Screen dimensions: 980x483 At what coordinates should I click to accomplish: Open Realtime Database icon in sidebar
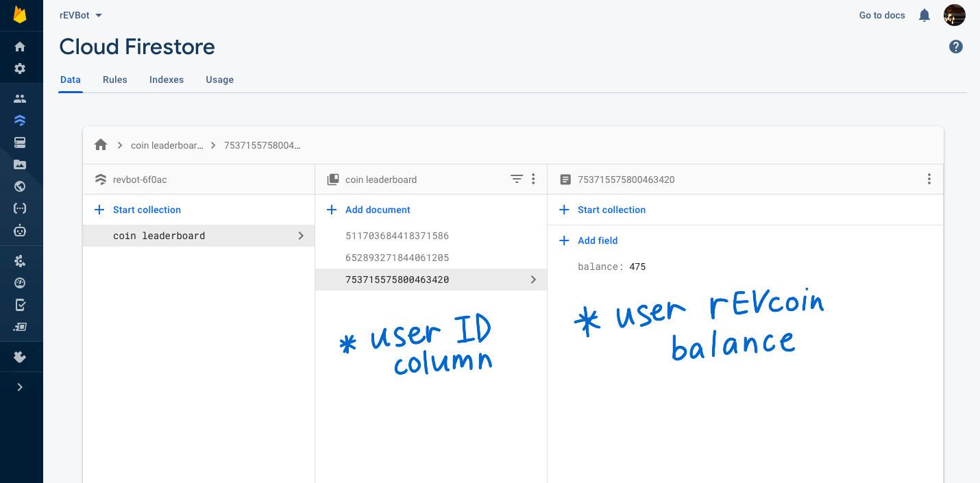coord(20,143)
